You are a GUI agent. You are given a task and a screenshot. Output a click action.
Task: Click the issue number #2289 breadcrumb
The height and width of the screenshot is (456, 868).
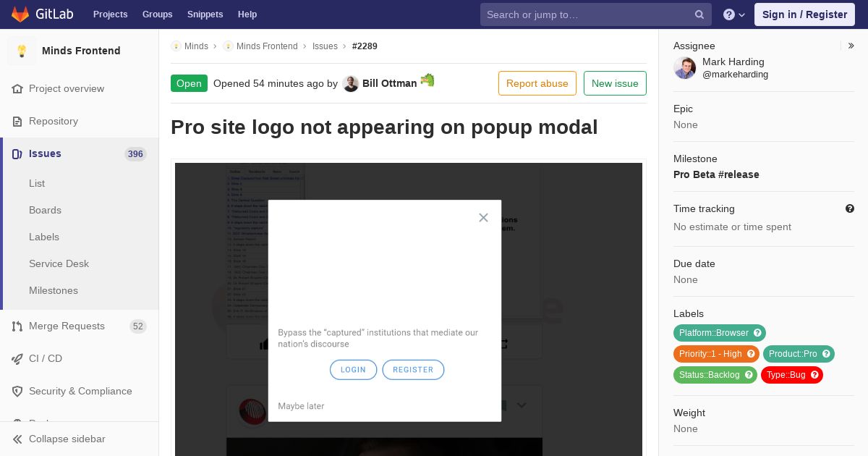pos(365,46)
